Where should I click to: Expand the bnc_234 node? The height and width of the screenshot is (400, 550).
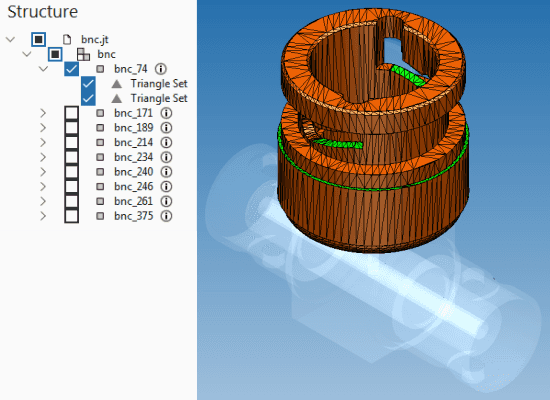click(43, 157)
